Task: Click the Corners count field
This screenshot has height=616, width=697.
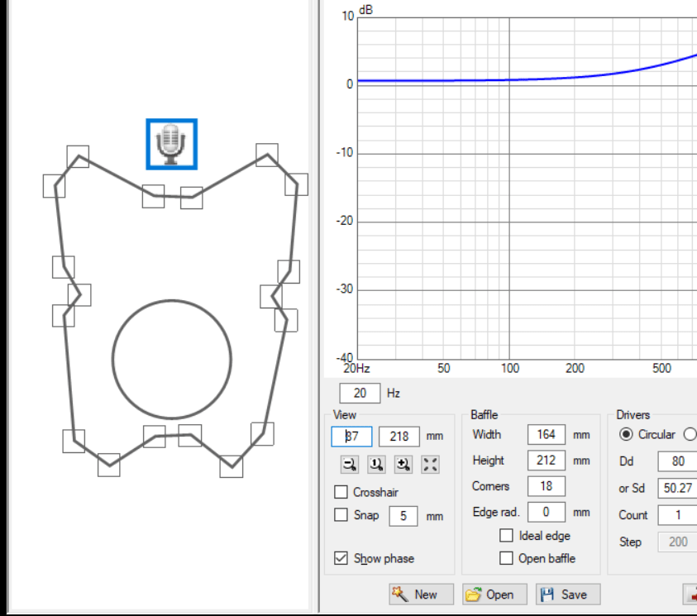Action: [547, 486]
